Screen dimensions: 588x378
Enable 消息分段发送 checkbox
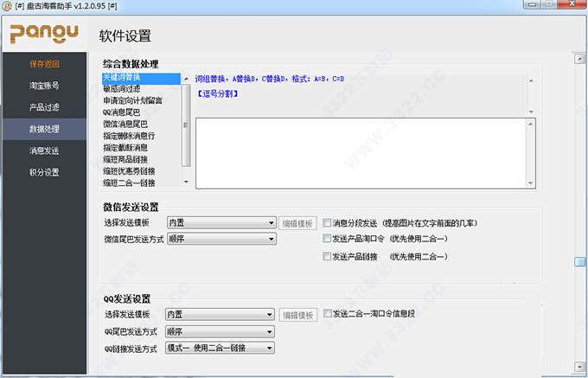click(x=327, y=223)
